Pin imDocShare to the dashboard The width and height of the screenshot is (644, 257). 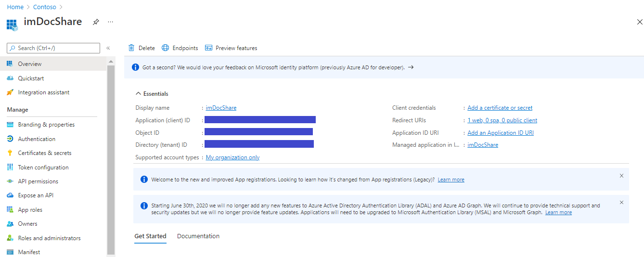click(x=96, y=22)
